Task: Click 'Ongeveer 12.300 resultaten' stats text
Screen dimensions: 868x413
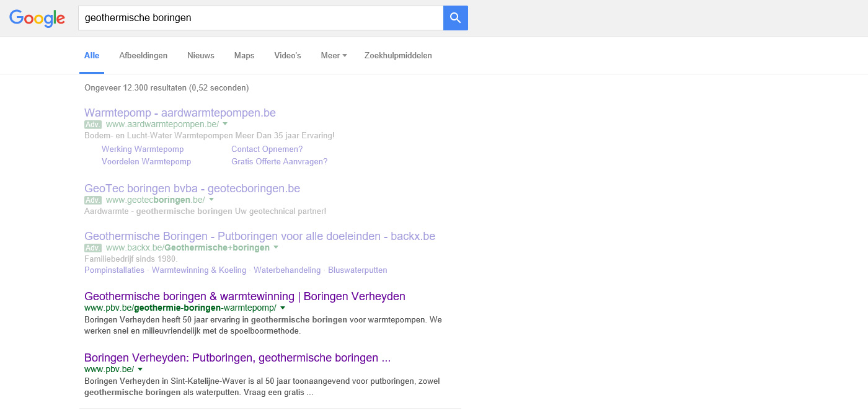Action: click(166, 88)
